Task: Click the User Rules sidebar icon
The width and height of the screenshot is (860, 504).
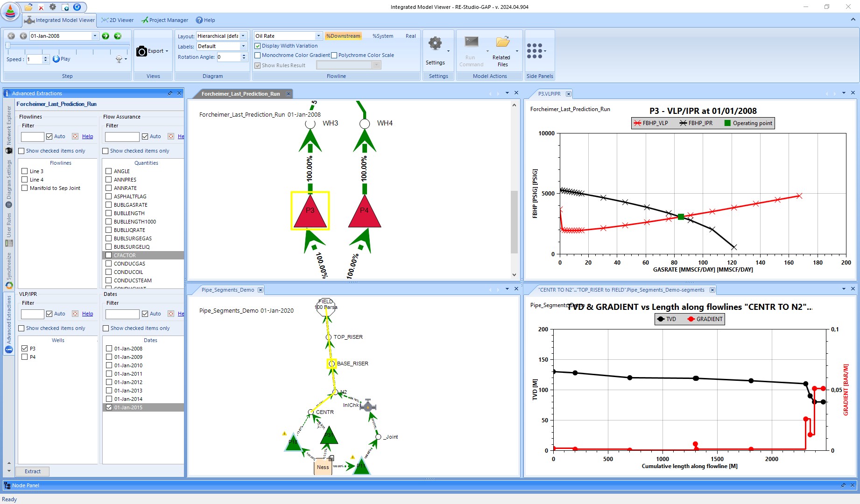Action: tap(8, 243)
